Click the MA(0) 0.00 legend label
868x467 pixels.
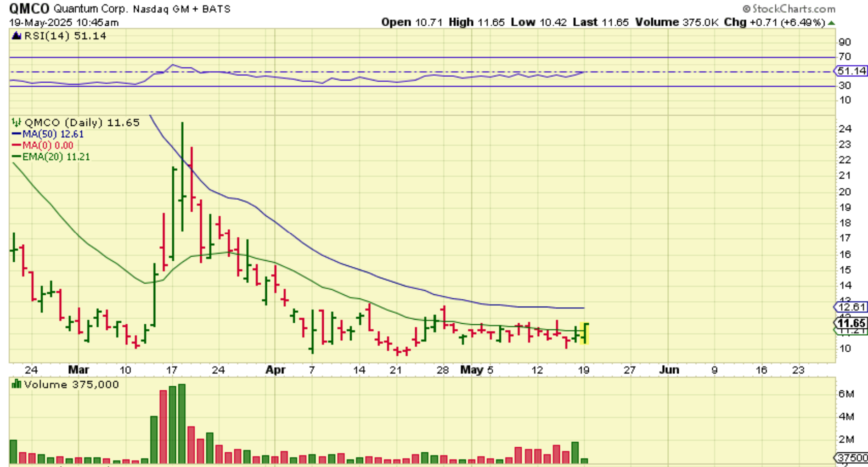(48, 146)
